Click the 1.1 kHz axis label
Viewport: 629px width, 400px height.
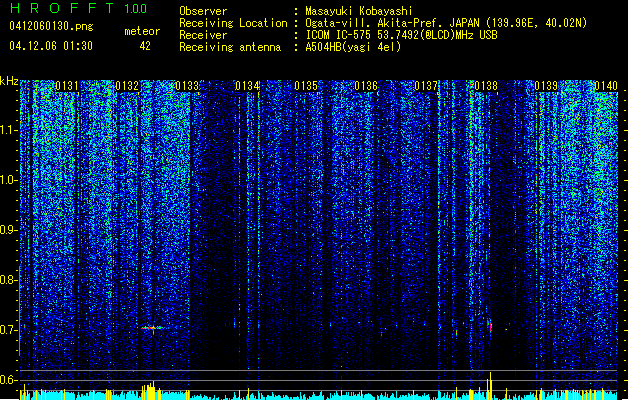tap(8, 130)
